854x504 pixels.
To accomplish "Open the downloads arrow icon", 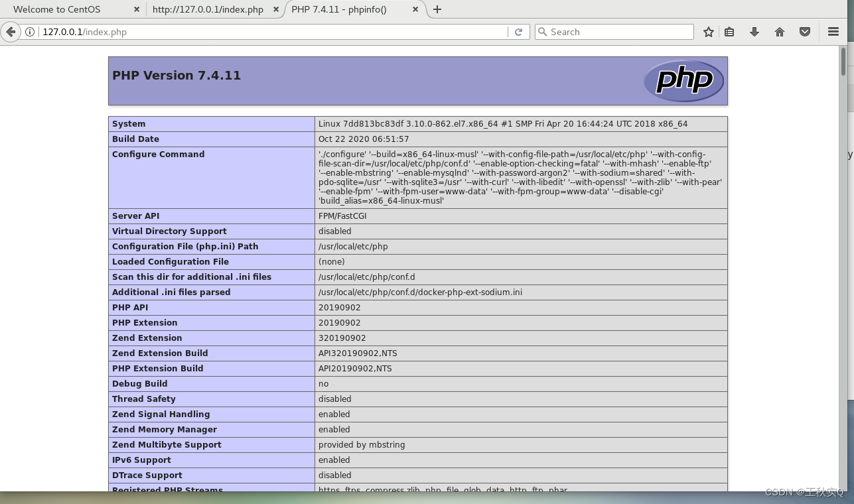I will pos(754,32).
